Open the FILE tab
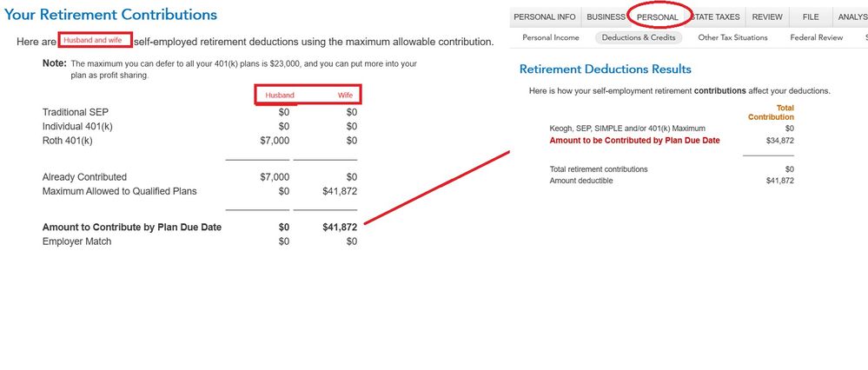The width and height of the screenshot is (868, 370). point(811,17)
